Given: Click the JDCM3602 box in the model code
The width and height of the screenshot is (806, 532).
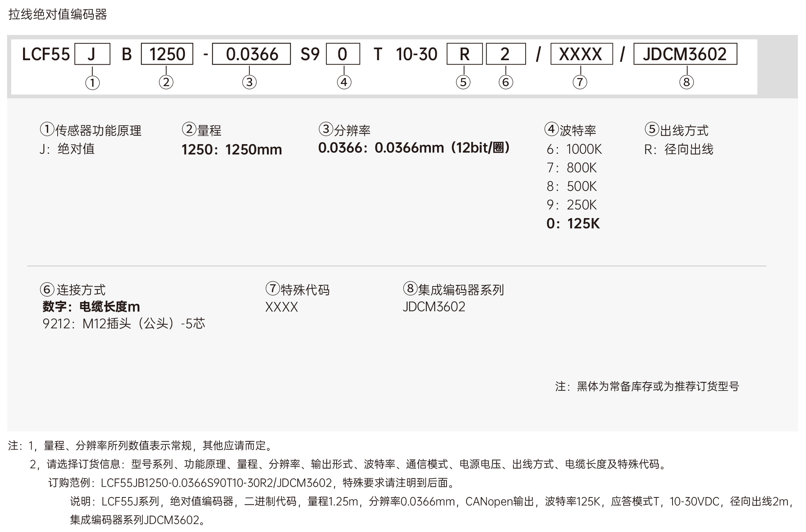Looking at the screenshot, I should point(685,54).
